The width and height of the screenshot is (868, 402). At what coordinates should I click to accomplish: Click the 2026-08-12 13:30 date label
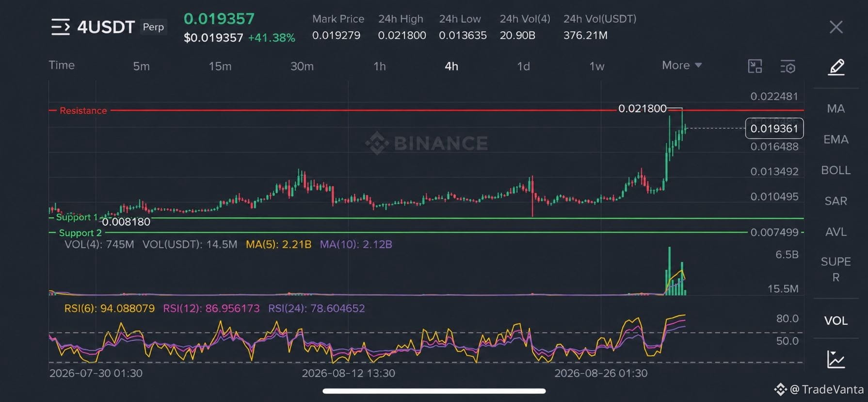(x=349, y=373)
